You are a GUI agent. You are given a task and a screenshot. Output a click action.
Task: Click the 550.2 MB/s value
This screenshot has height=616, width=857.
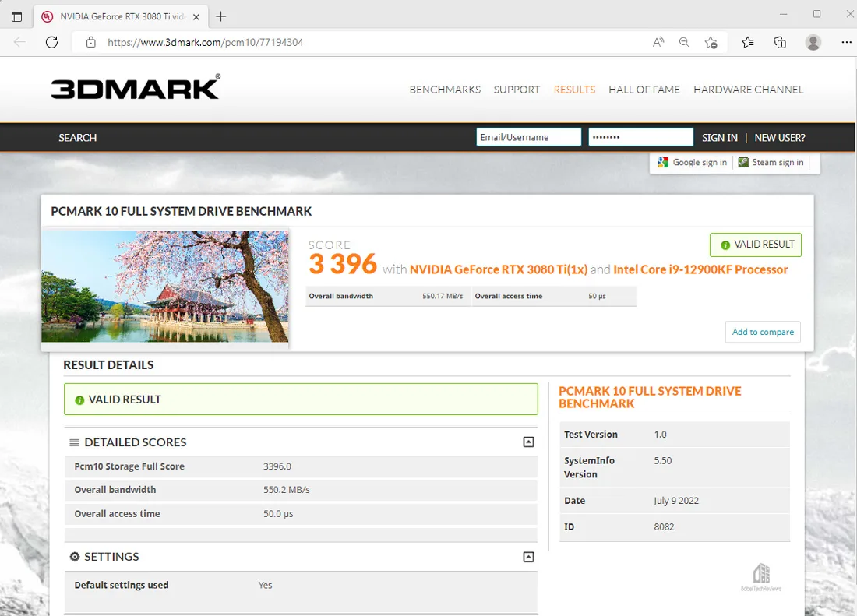[287, 490]
